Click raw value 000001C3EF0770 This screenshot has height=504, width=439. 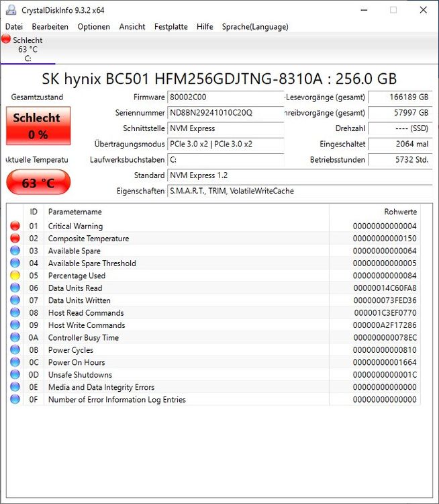(385, 312)
